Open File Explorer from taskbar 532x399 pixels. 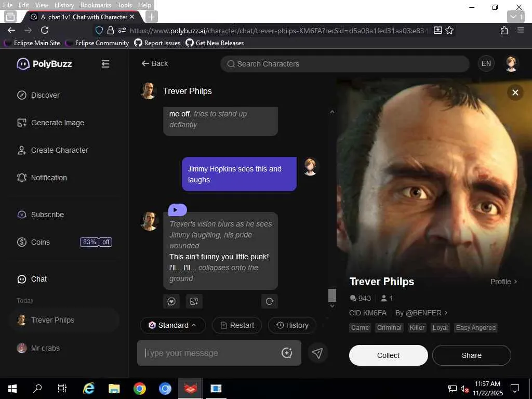[114, 388]
